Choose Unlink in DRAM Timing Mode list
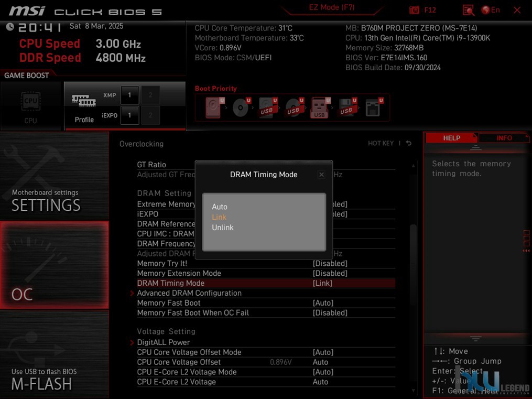532x399 pixels. (x=223, y=228)
